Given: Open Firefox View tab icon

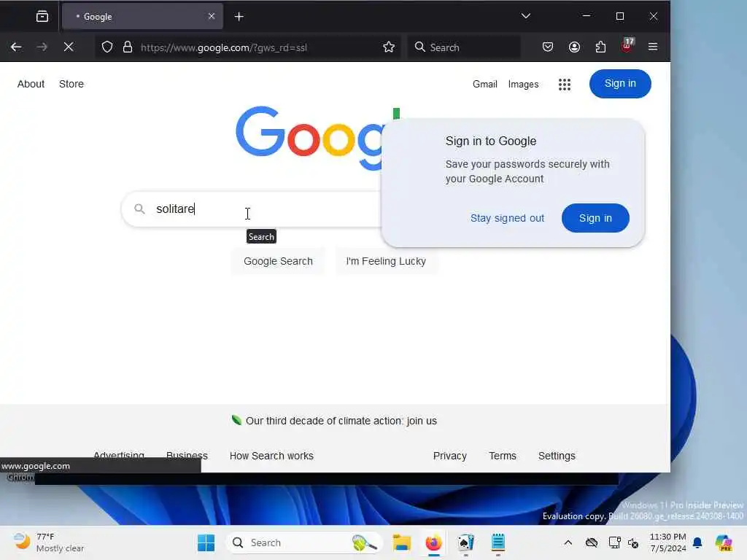Looking at the screenshot, I should [x=42, y=17].
